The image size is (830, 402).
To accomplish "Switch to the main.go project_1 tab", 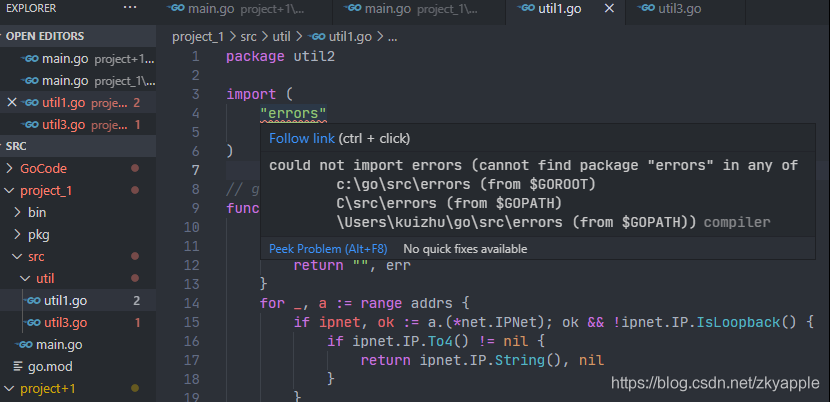I will point(419,9).
